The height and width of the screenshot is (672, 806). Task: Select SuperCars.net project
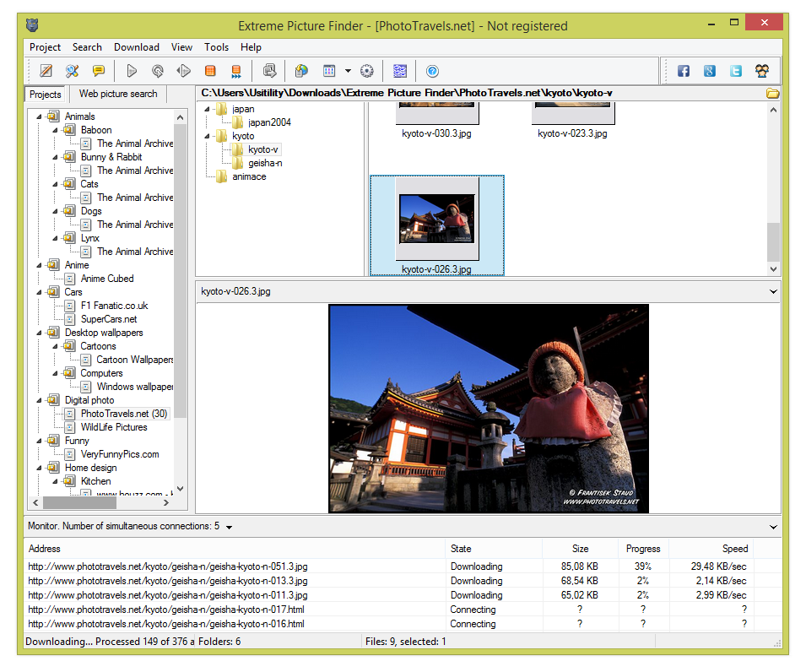109,319
